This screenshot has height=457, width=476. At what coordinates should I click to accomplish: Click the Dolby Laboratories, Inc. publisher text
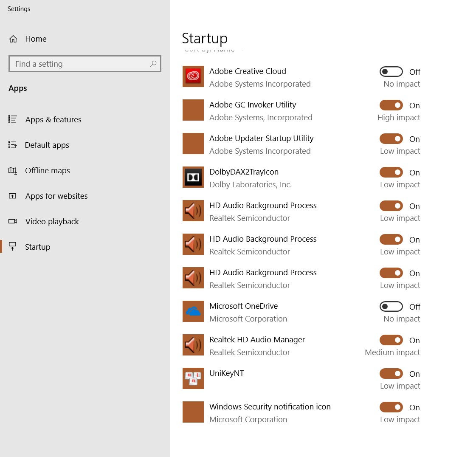(251, 185)
